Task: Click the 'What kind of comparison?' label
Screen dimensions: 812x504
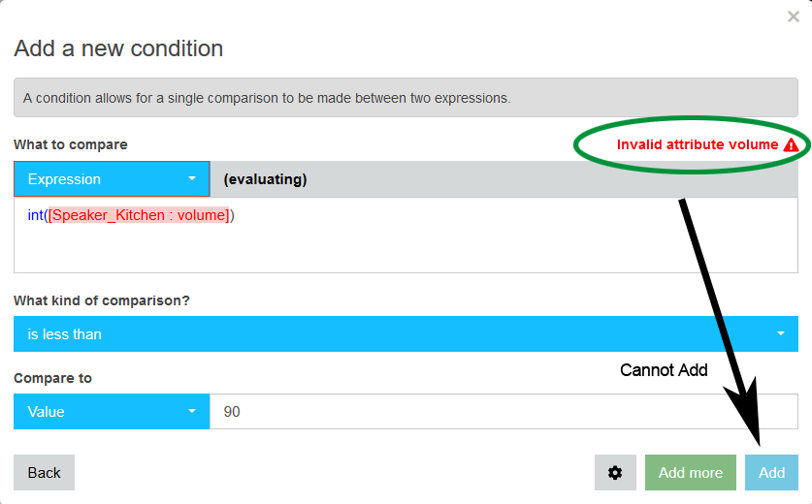Action: click(102, 300)
